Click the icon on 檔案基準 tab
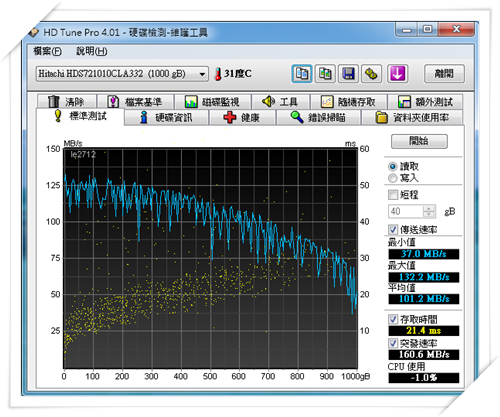 point(113,101)
